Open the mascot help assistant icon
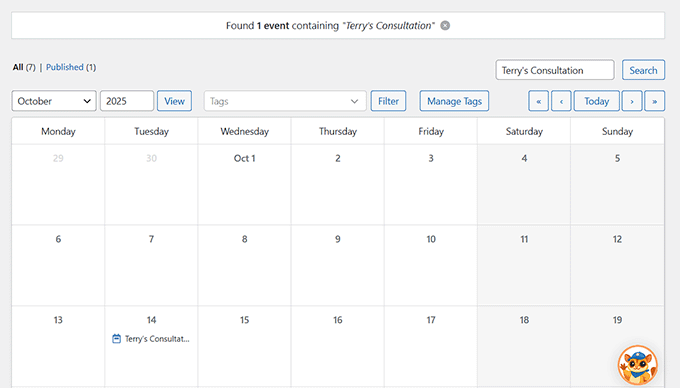Viewport: 680px width, 388px height. [x=638, y=365]
